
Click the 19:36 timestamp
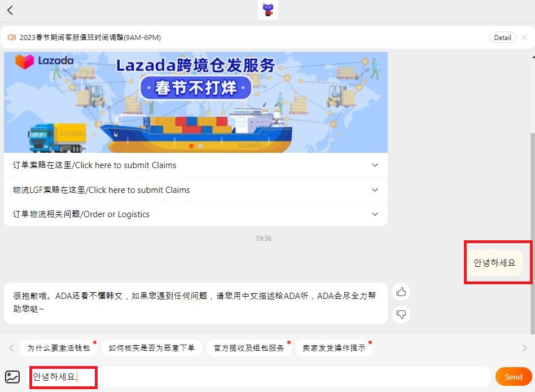[264, 238]
